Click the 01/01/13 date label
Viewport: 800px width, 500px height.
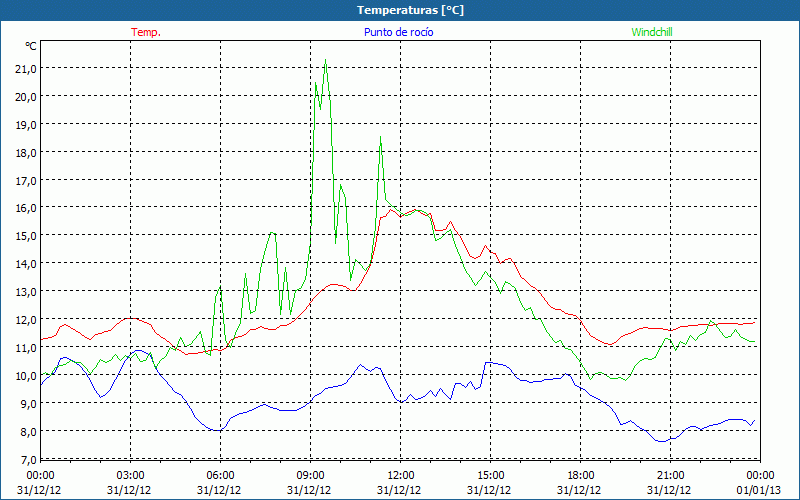tap(760, 490)
